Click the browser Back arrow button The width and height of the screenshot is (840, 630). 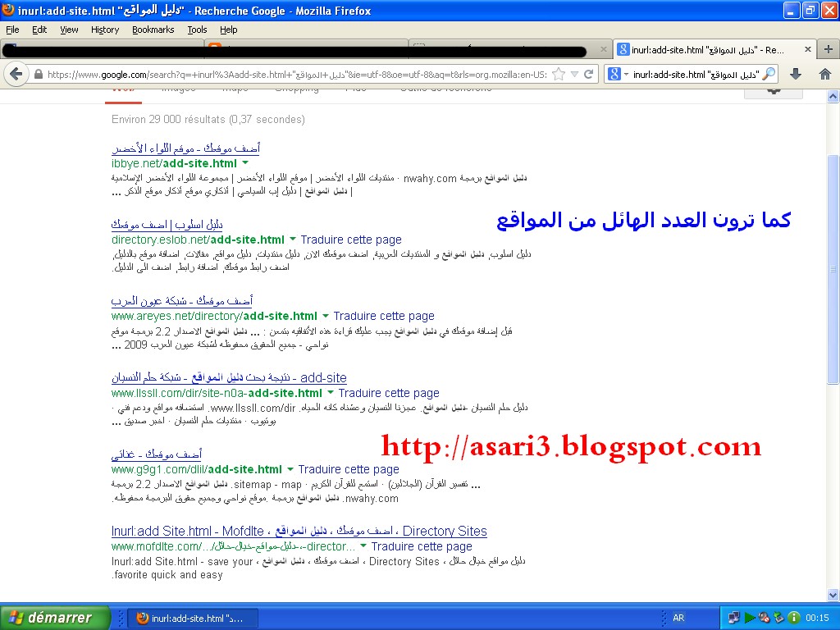click(16, 74)
